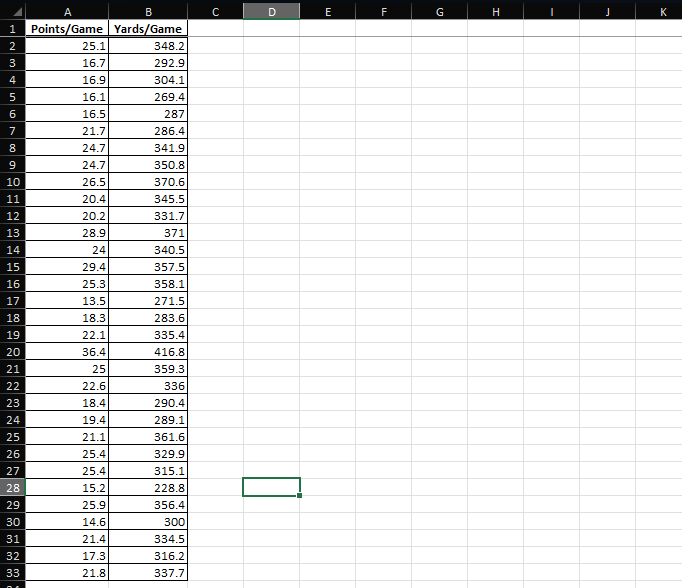The width and height of the screenshot is (682, 588).
Task: Click cell containing 228.8
Action: pyautogui.click(x=148, y=488)
